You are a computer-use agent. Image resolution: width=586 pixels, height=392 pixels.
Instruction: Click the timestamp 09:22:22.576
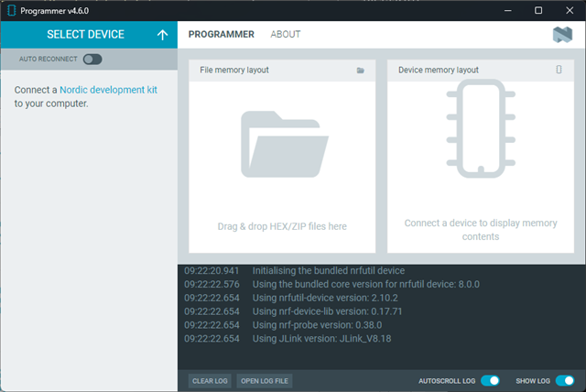tap(212, 284)
